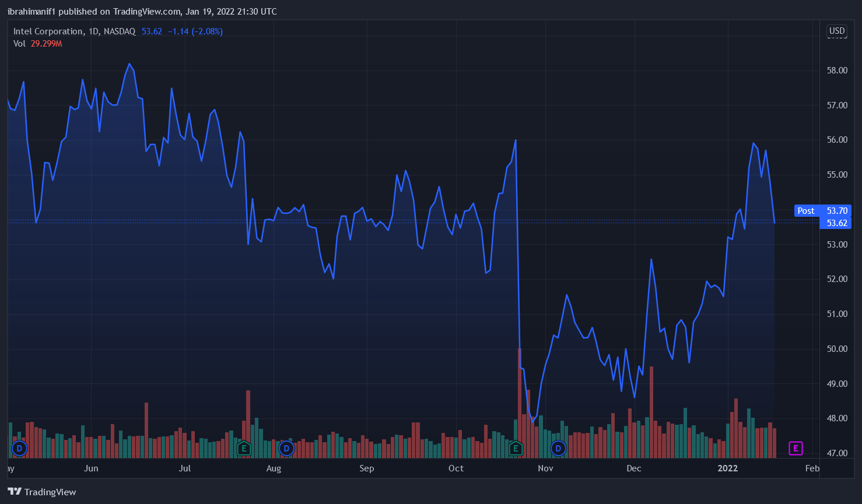Click the tall red volume bar in mid-June

point(146,430)
